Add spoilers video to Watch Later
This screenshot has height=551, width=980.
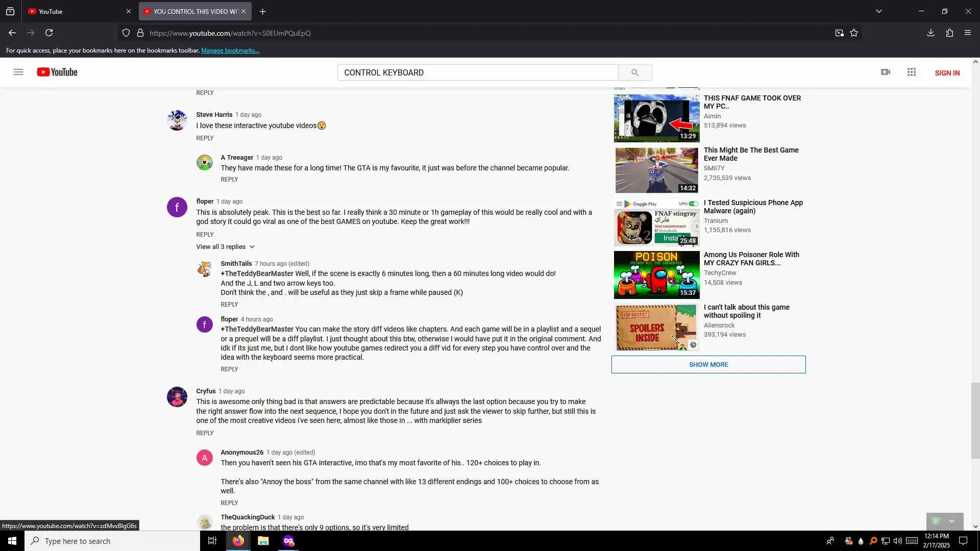pyautogui.click(x=693, y=345)
